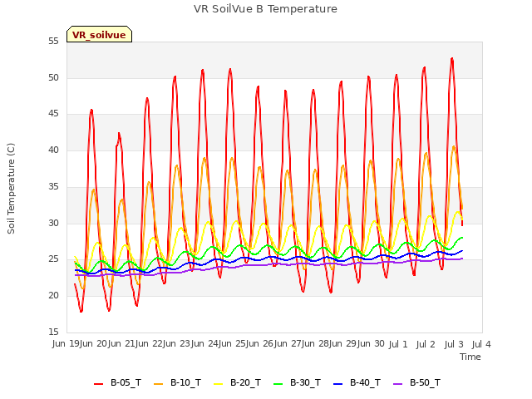The height and width of the screenshot is (399, 532).
Task: Toggle the B-10_T legend entry
Action: [x=177, y=383]
